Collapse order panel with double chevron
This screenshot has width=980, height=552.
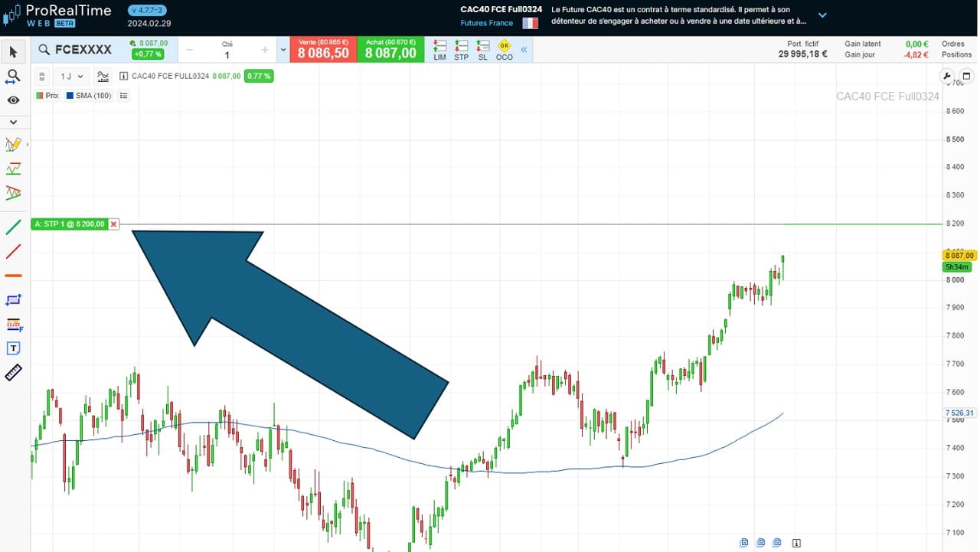click(x=524, y=50)
